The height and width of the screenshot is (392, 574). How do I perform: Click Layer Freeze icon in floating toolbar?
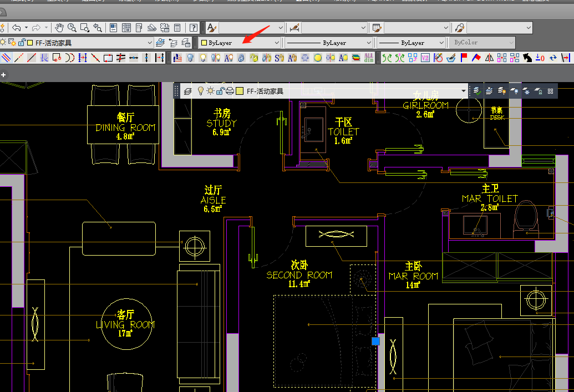click(526, 91)
